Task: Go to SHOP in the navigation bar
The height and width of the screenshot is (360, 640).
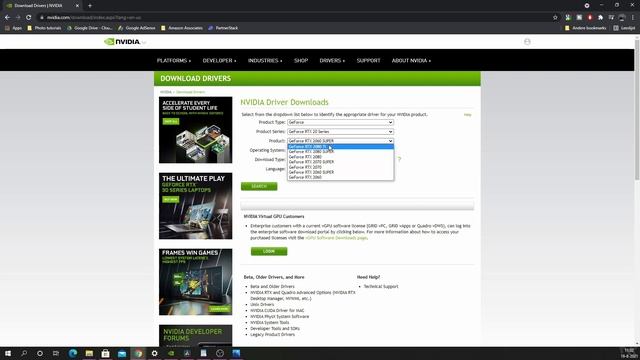Action: click(x=301, y=60)
